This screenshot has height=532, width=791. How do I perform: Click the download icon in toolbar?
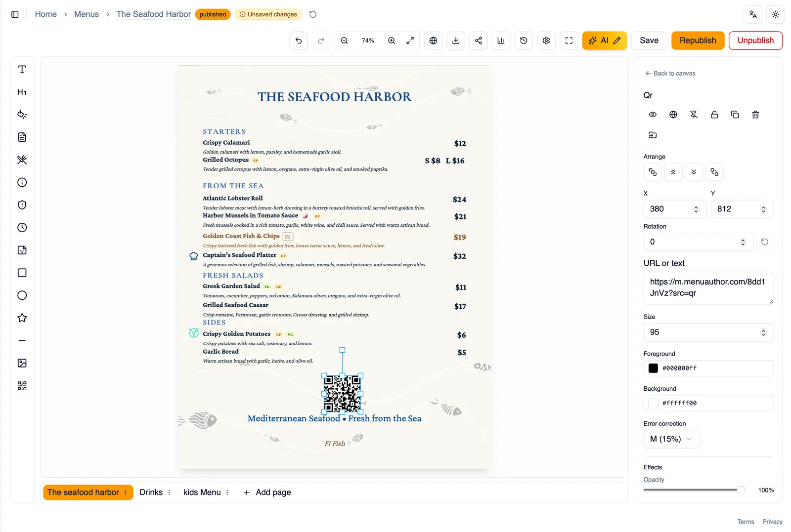(x=456, y=41)
